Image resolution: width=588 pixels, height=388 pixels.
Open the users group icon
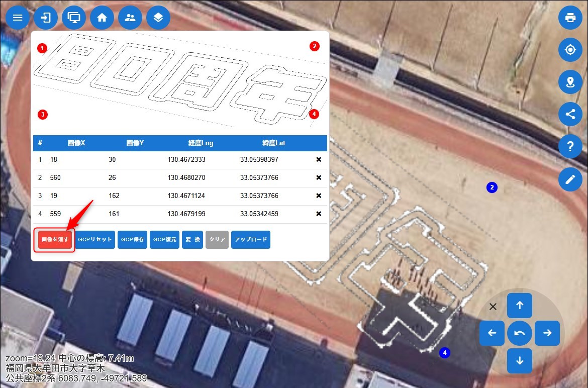pos(130,18)
